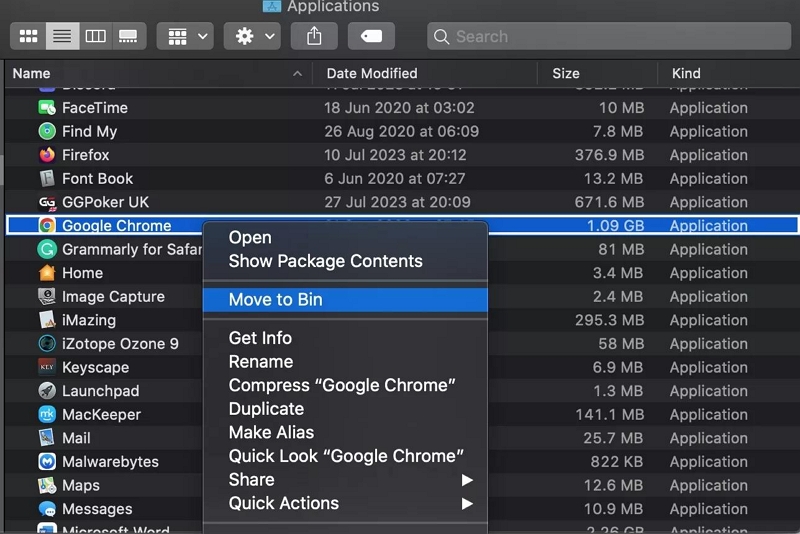800x534 pixels.
Task: Click the Google Chrome app icon
Action: point(47,225)
